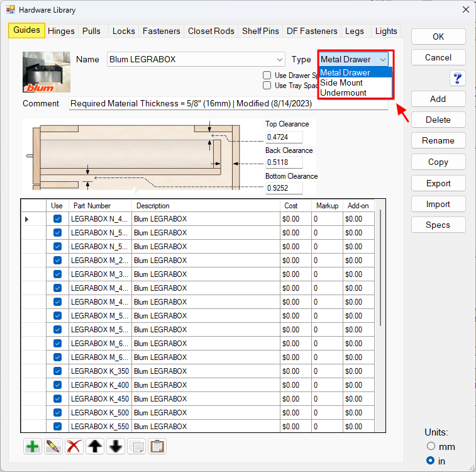
Task: Click the pencil edit-row icon
Action: pyautogui.click(x=53, y=446)
